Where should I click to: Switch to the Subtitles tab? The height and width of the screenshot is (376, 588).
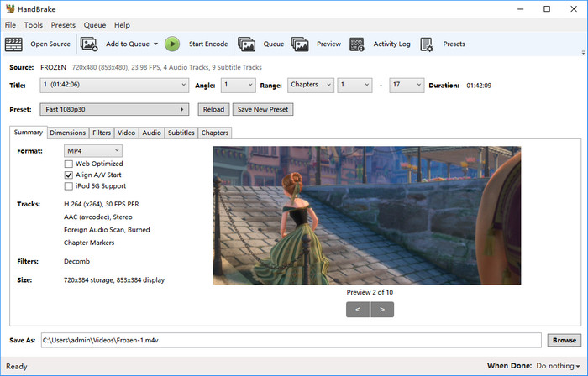point(181,133)
